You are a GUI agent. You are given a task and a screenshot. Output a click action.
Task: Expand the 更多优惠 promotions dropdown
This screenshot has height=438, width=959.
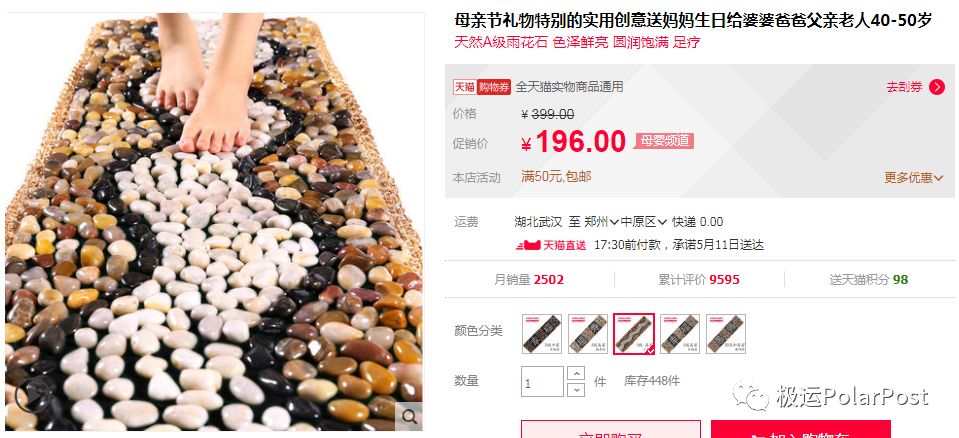[914, 177]
